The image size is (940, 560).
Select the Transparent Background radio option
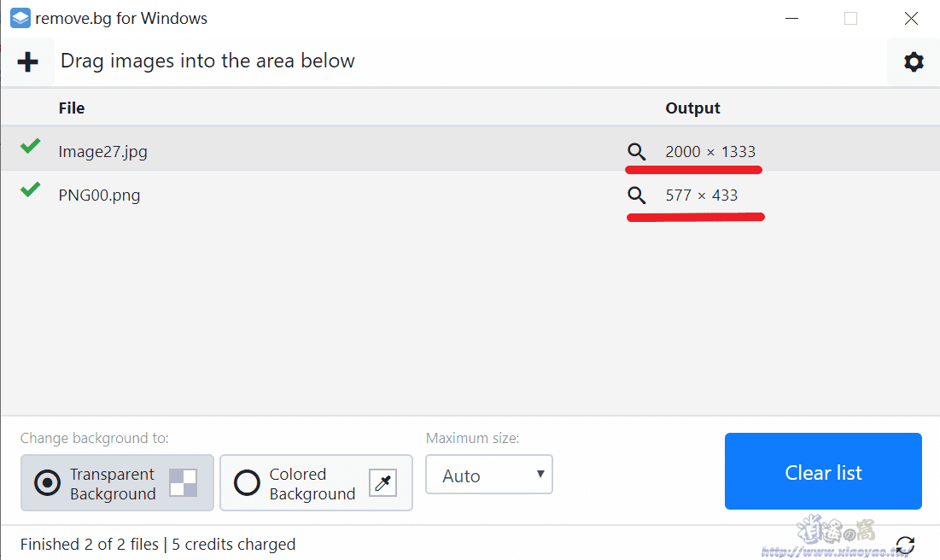[48, 483]
